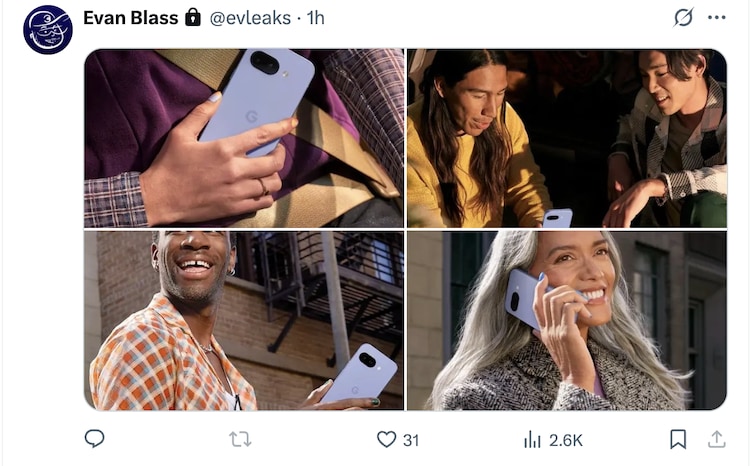Open the Evan Blass display name link
This screenshot has height=466, width=750.
(x=131, y=18)
